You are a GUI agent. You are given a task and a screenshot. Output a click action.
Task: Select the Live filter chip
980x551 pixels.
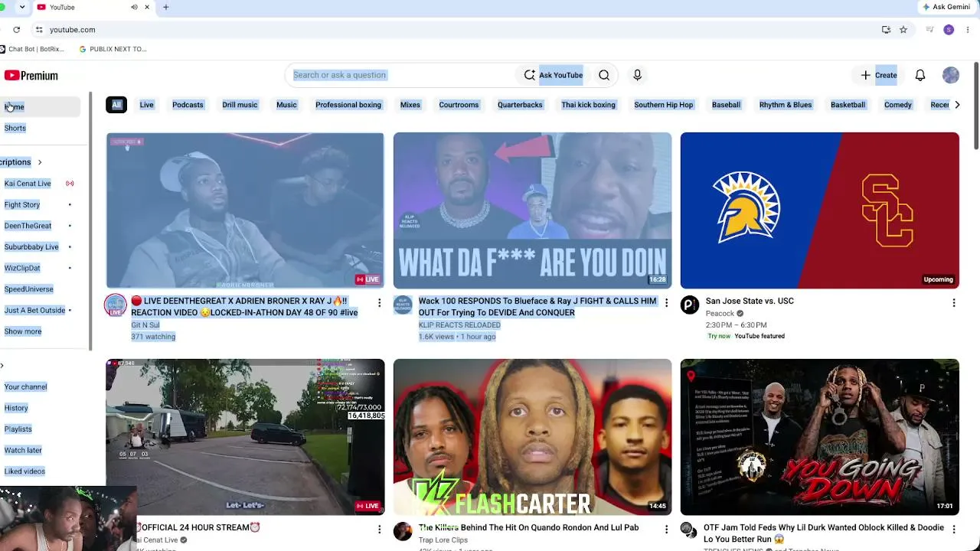(146, 105)
